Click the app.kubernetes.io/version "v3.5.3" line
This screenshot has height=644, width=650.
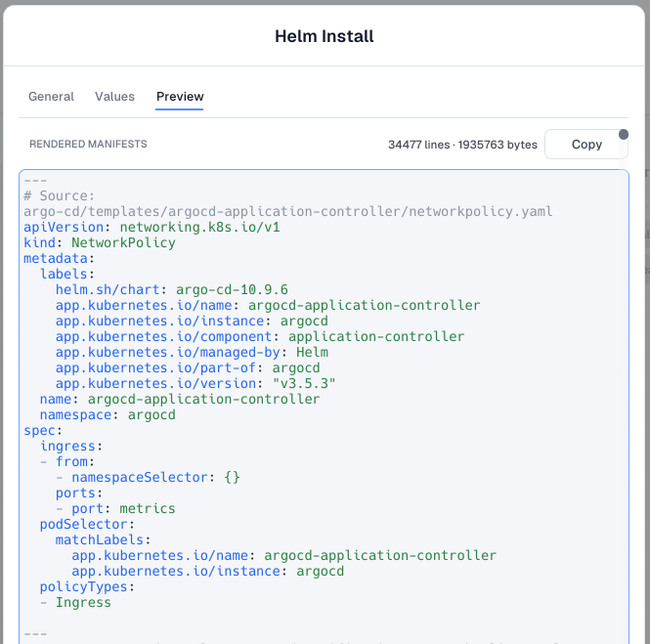[195, 383]
